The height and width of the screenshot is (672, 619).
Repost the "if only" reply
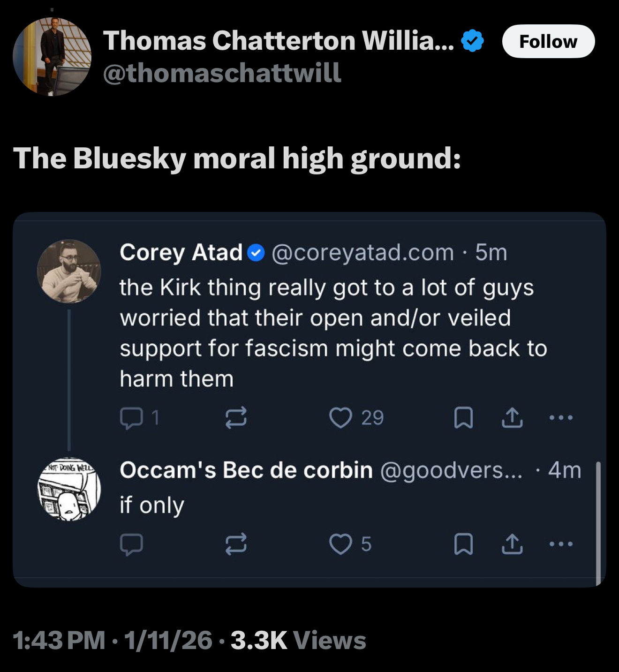tap(235, 544)
